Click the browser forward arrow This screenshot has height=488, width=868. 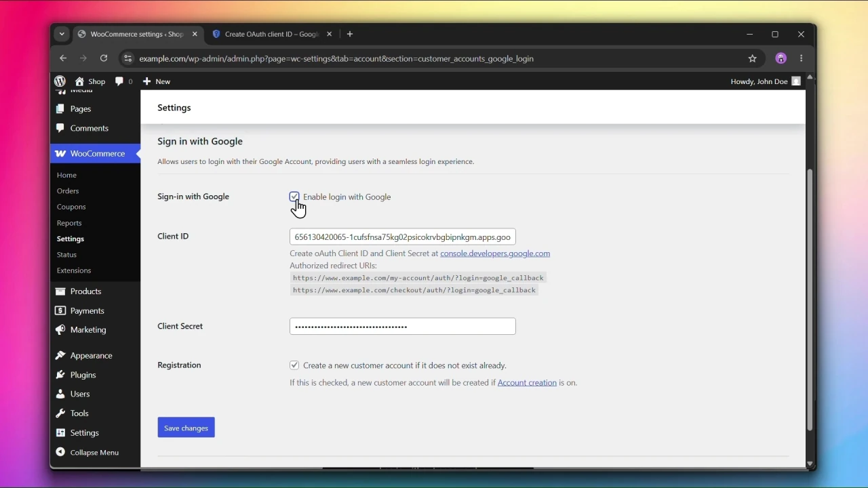pyautogui.click(x=83, y=59)
